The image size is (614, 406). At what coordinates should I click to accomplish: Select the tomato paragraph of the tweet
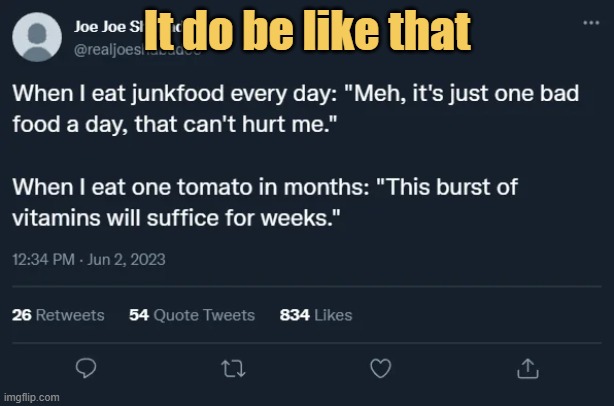(x=265, y=202)
